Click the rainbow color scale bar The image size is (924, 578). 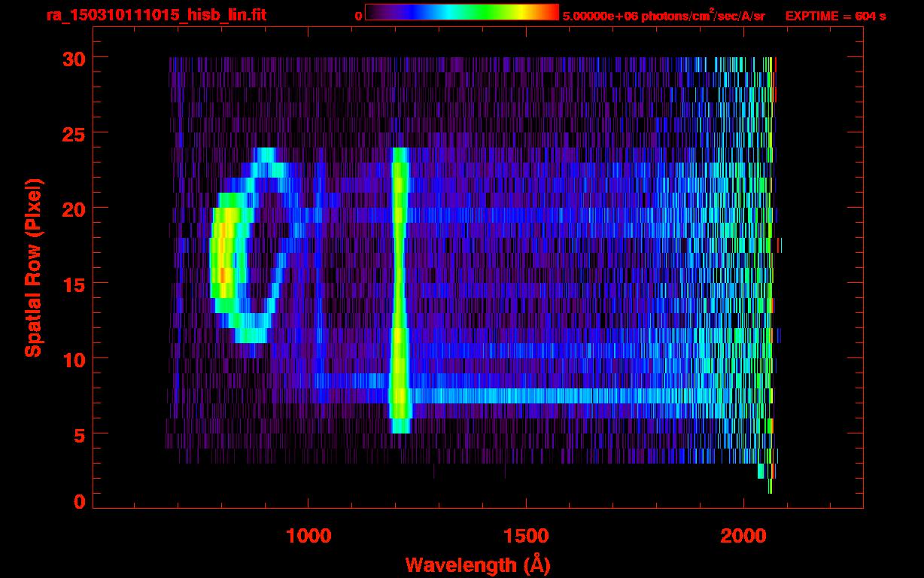462,12
